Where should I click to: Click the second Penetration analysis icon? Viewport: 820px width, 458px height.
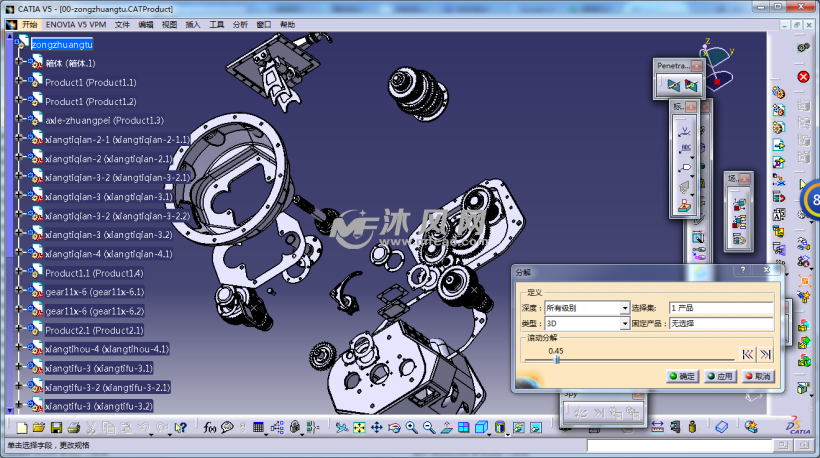click(x=691, y=85)
